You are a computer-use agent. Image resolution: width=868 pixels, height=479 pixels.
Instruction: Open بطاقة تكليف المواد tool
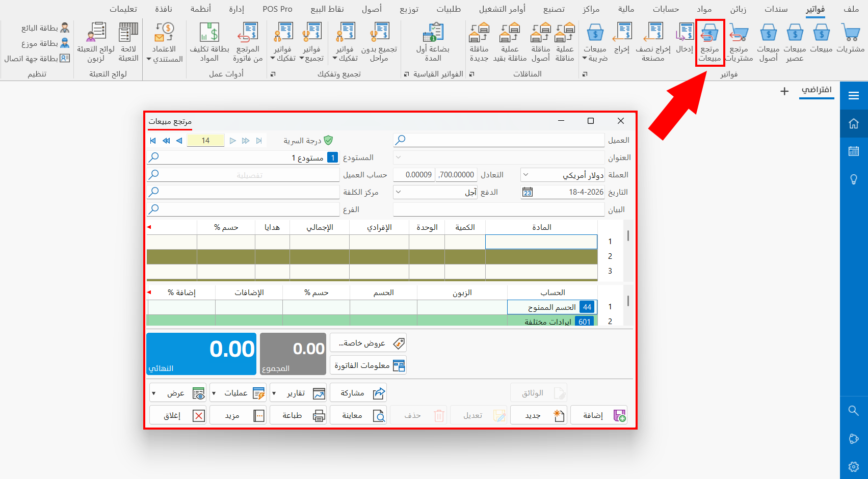click(x=209, y=43)
